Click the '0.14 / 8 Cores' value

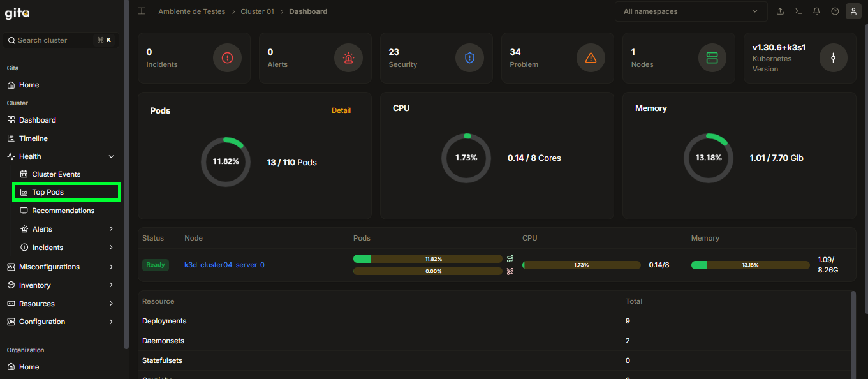[x=534, y=158]
